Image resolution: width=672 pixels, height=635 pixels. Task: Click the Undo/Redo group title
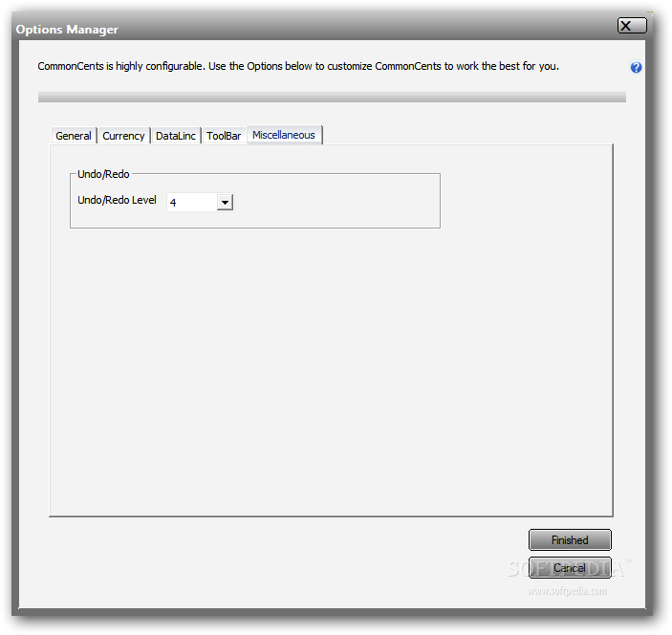103,174
